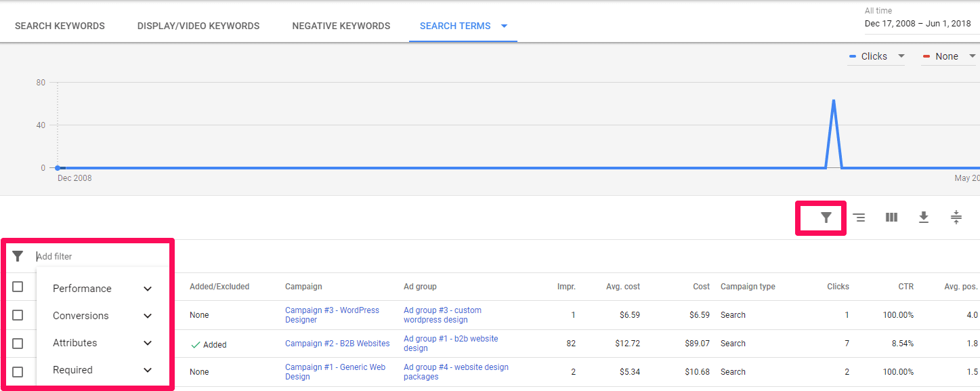Click the segment icon above the table
The image size is (980, 391).
(x=858, y=217)
